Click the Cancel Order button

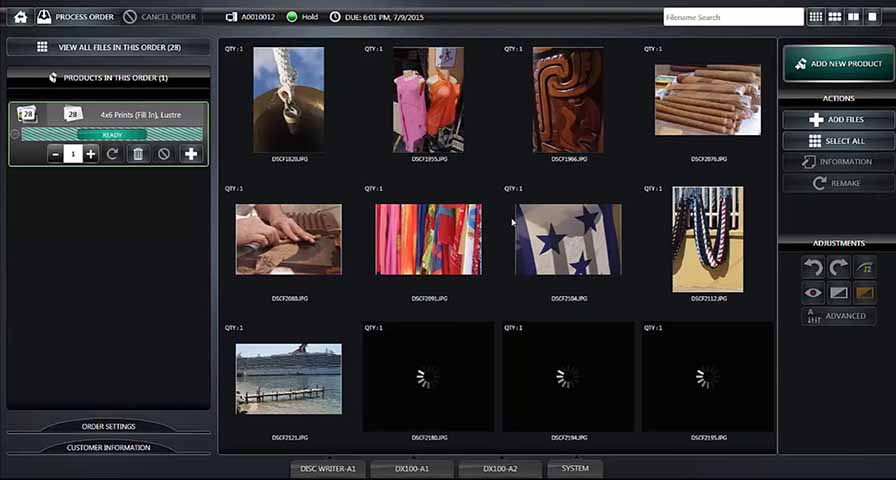pyautogui.click(x=162, y=17)
